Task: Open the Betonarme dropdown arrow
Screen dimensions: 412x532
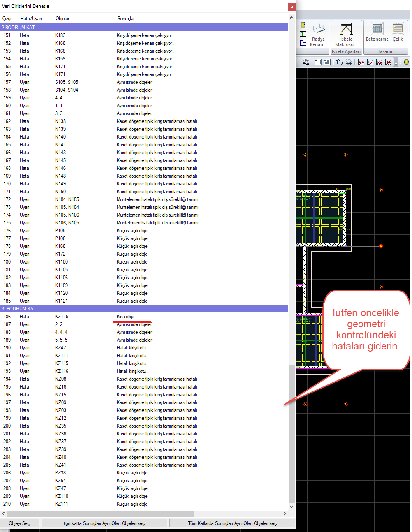Action: [x=377, y=44]
